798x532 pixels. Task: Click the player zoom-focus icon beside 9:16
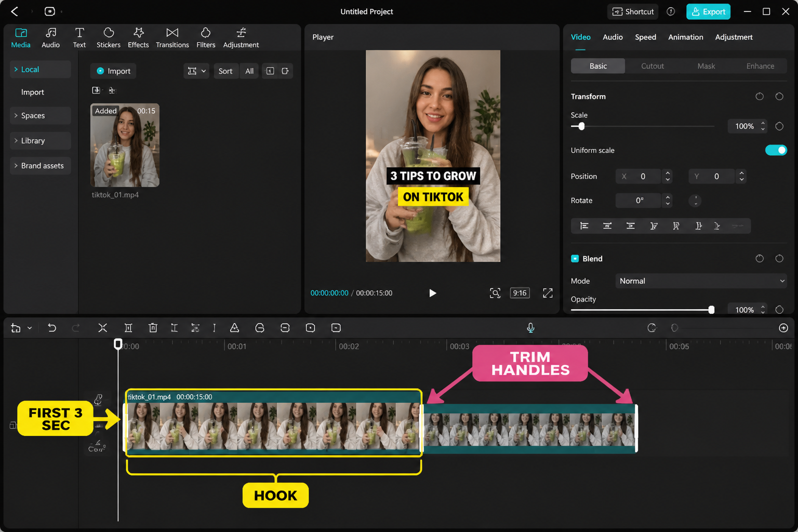495,293
